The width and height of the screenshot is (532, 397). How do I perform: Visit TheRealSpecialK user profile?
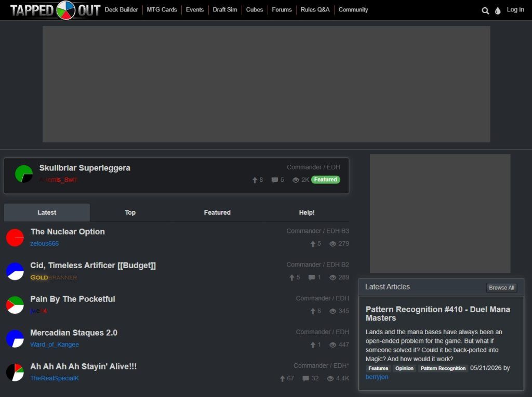54,378
